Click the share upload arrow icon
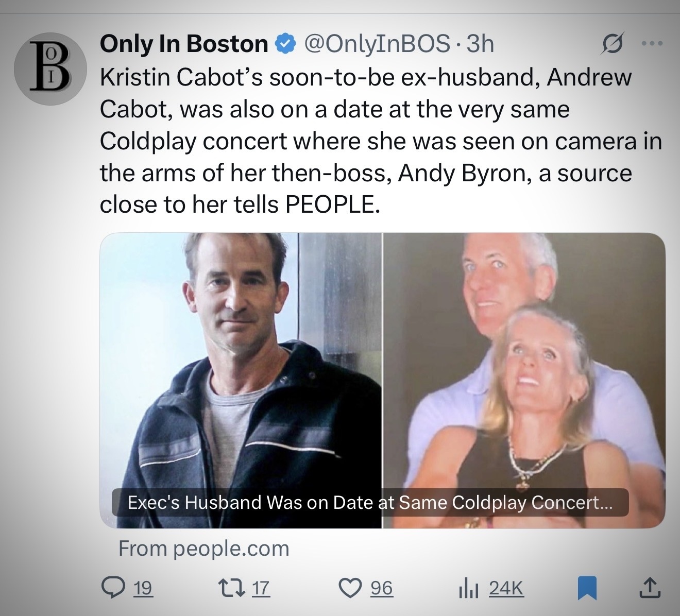The width and height of the screenshot is (680, 616). [650, 588]
